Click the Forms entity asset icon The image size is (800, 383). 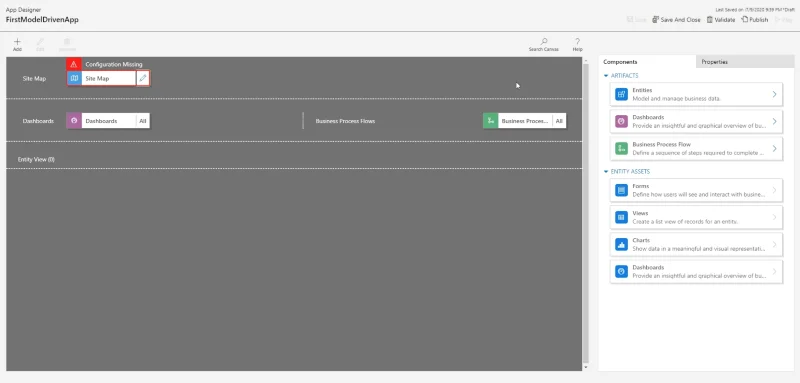coord(621,190)
